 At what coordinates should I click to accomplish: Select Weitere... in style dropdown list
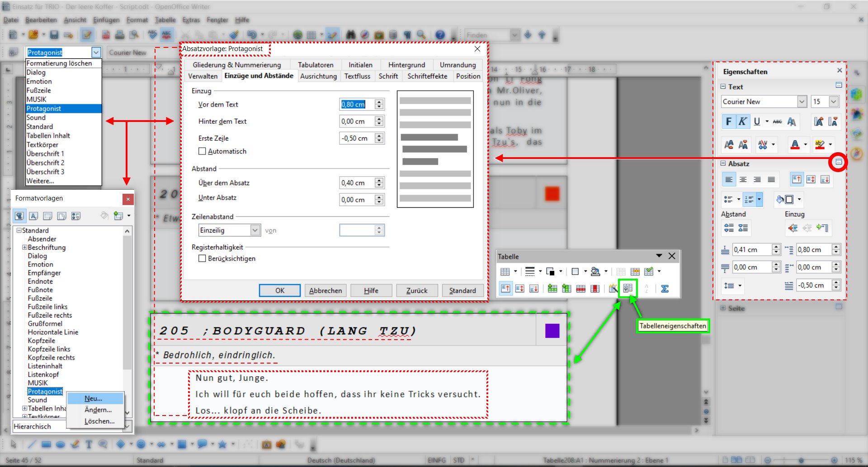tap(63, 181)
